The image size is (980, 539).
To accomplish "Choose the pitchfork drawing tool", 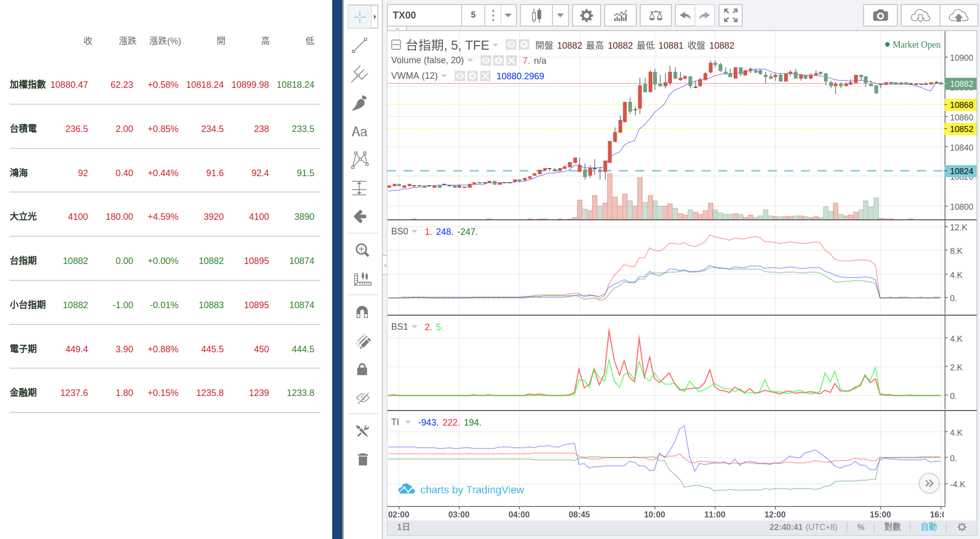I will click(x=360, y=74).
